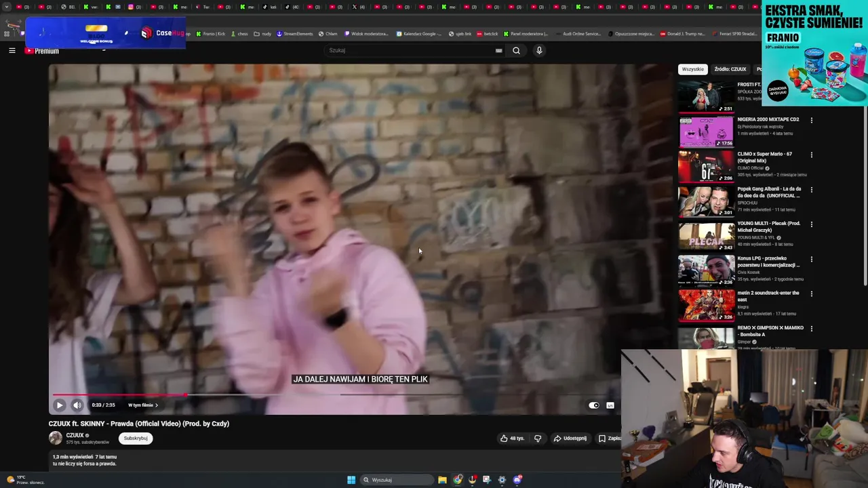Like the video with thumbs-up 48 tys.

point(512,439)
